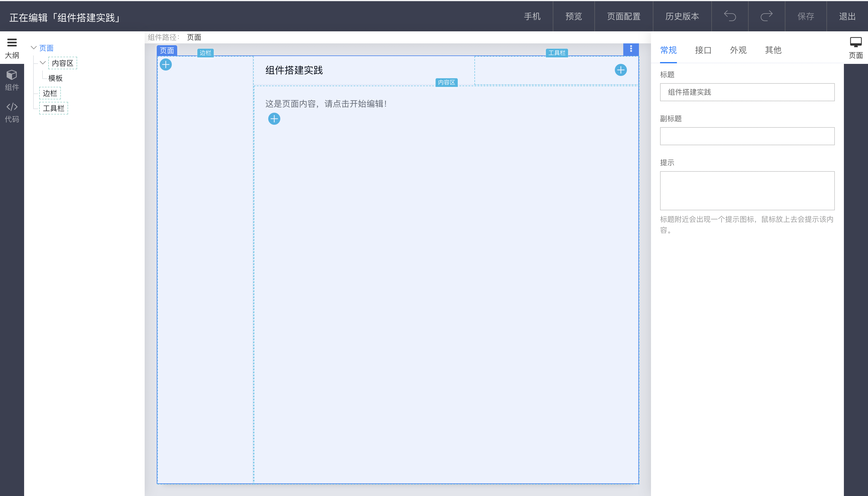The height and width of the screenshot is (496, 868).
Task: Select 边栏 in the outline tree
Action: pyautogui.click(x=50, y=93)
